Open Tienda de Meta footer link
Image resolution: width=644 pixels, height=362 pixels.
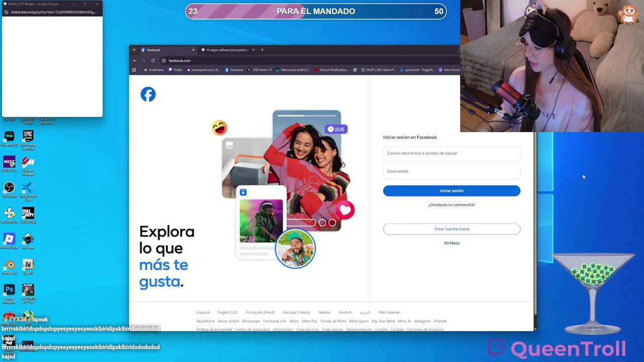(333, 321)
